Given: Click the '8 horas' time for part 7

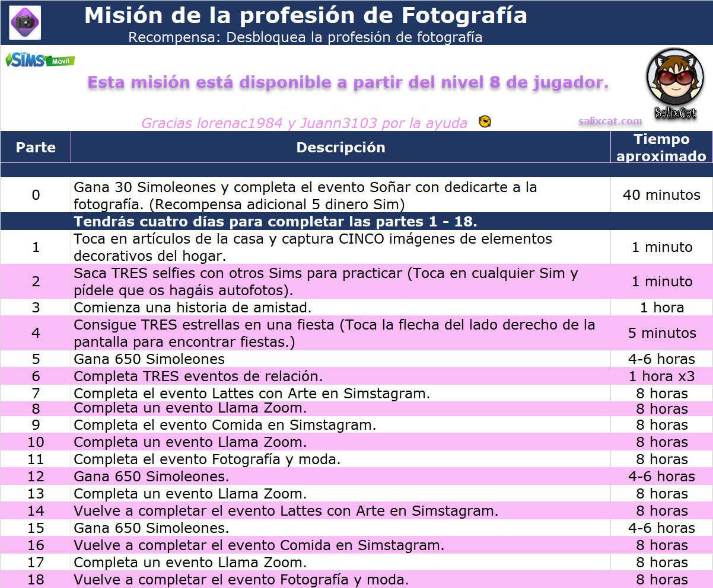Looking at the screenshot, I should pos(661,394).
